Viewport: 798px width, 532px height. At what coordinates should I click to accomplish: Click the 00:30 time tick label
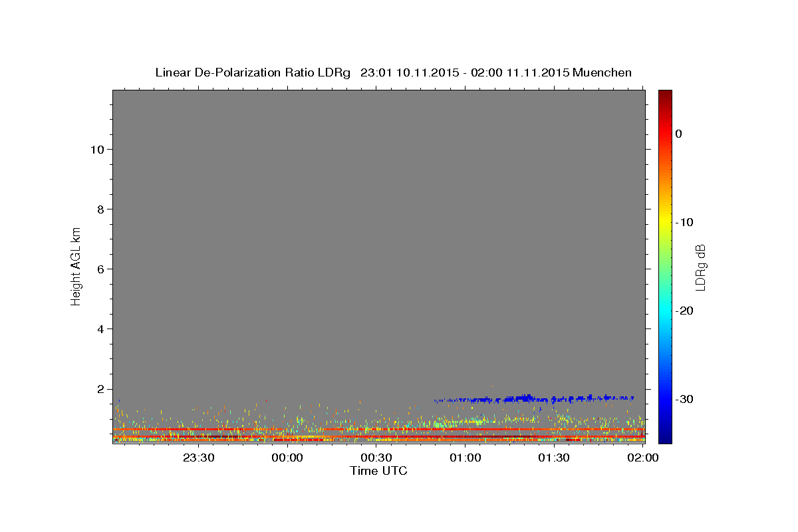(x=376, y=458)
